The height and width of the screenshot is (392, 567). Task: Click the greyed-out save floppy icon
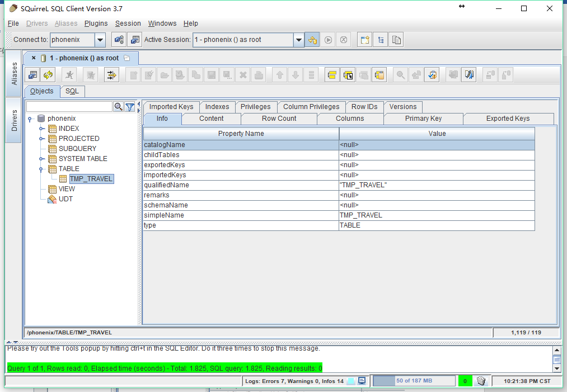click(x=212, y=75)
